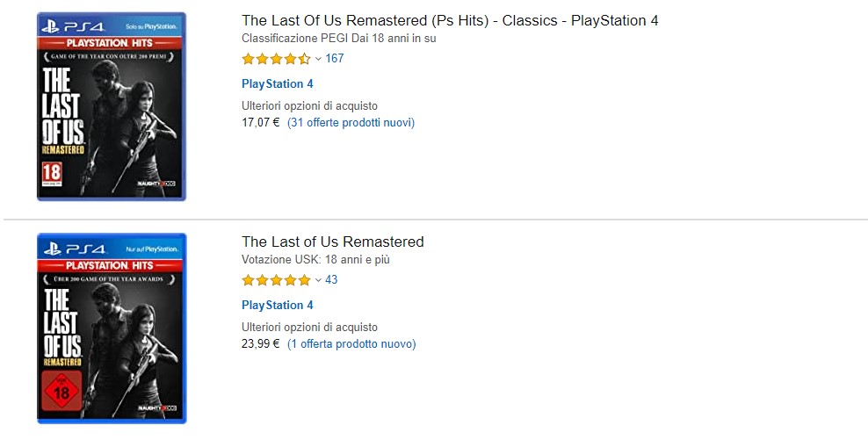Viewport: 868px width, 440px height.
Task: Open the 43 customer reviews link
Action: (331, 280)
